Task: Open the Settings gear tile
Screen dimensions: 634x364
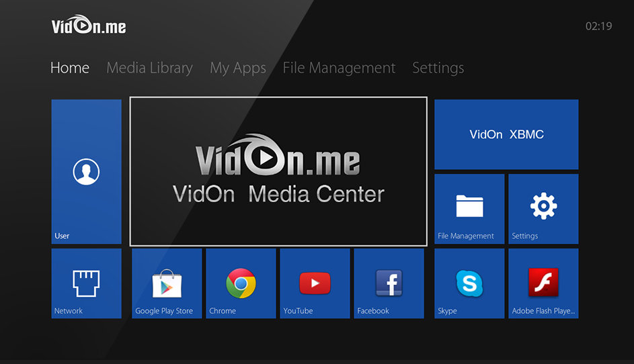Action: (543, 209)
